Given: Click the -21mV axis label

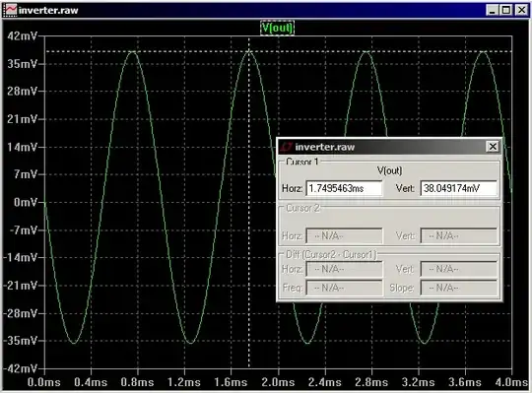Looking at the screenshot, I should [x=20, y=286].
